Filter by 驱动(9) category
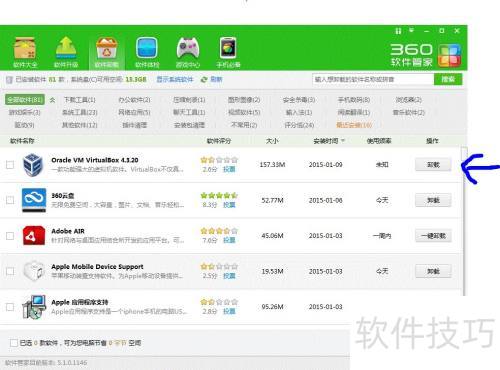Image resolution: width=500 pixels, height=370 pixels. tap(25, 125)
